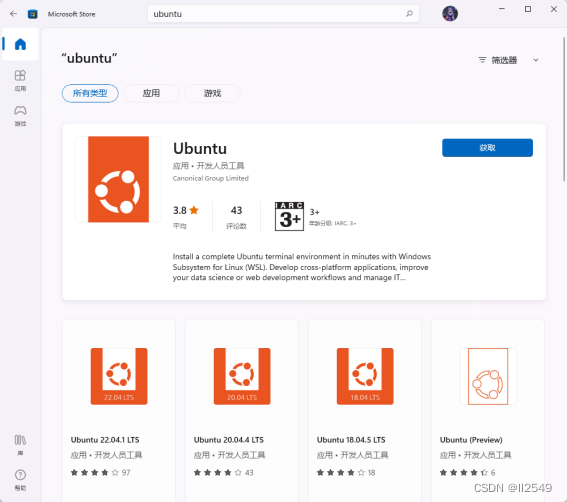Image resolution: width=567 pixels, height=502 pixels.
Task: Maximize the Microsoft Store window
Action: pos(528,9)
